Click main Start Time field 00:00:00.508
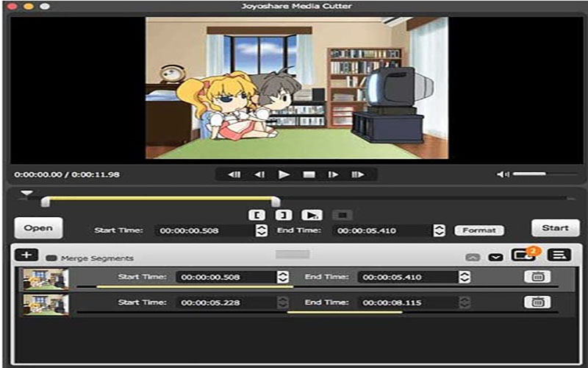This screenshot has height=368, width=588. pyautogui.click(x=204, y=230)
